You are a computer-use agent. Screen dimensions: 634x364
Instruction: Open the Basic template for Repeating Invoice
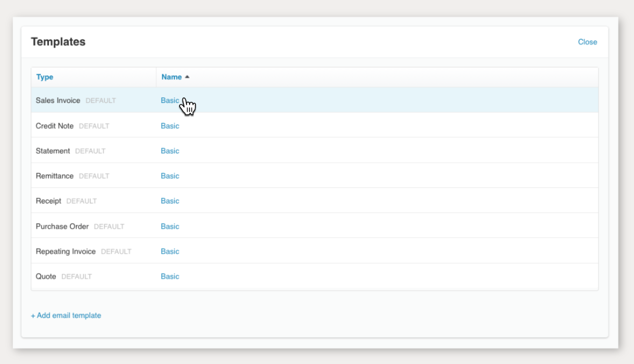click(x=169, y=251)
